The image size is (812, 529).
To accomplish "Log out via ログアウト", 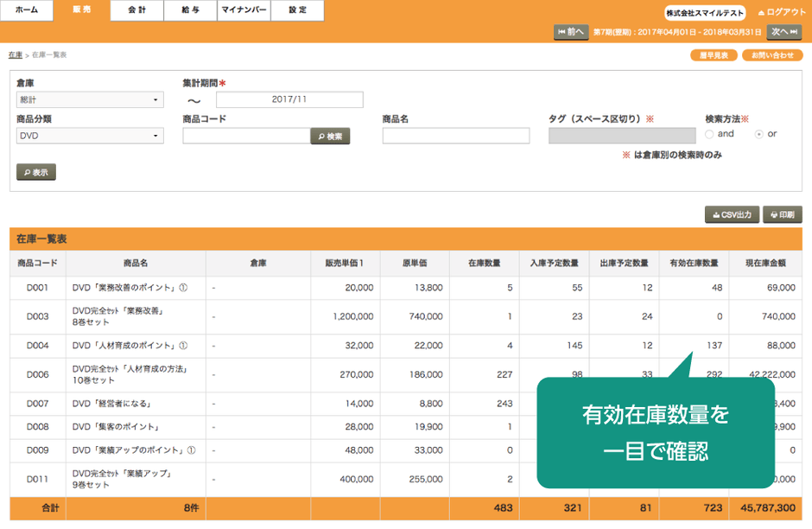I will coord(781,12).
